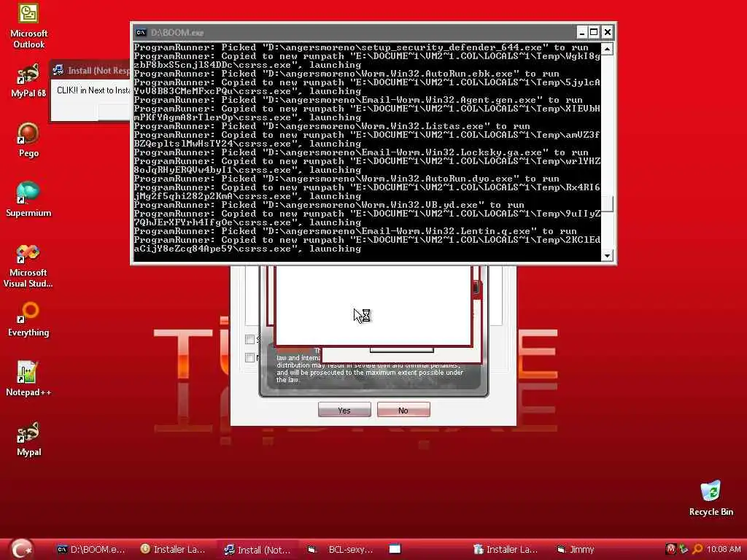This screenshot has height=560, width=747.
Task: Maximize the D:\BOOM.exe console window
Action: (x=594, y=32)
